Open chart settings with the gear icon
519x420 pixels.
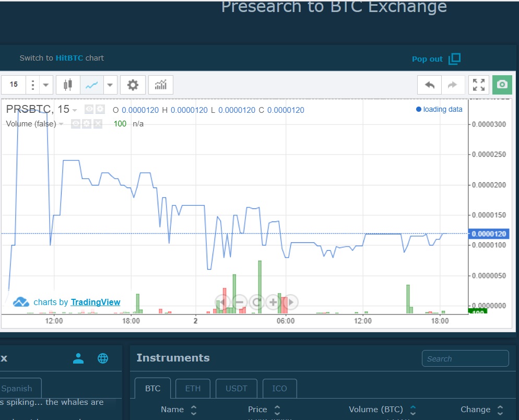tap(133, 85)
